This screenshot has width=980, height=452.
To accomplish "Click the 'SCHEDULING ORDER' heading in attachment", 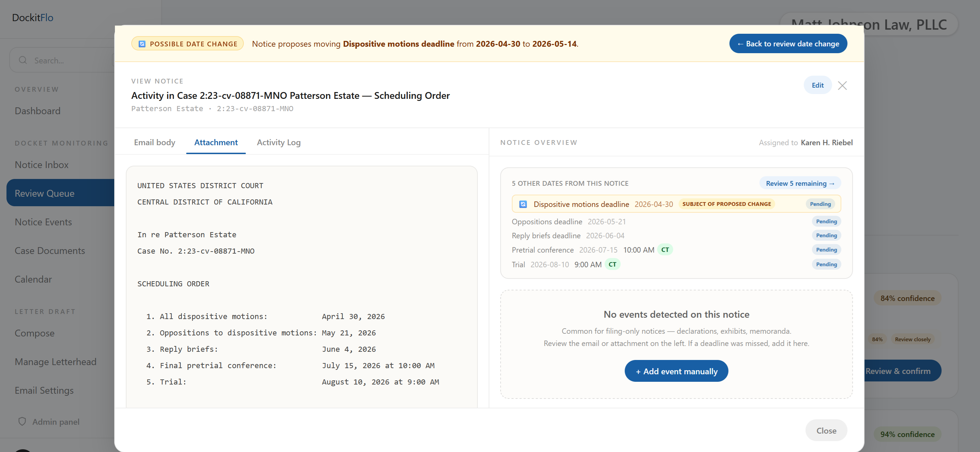I will (x=173, y=284).
